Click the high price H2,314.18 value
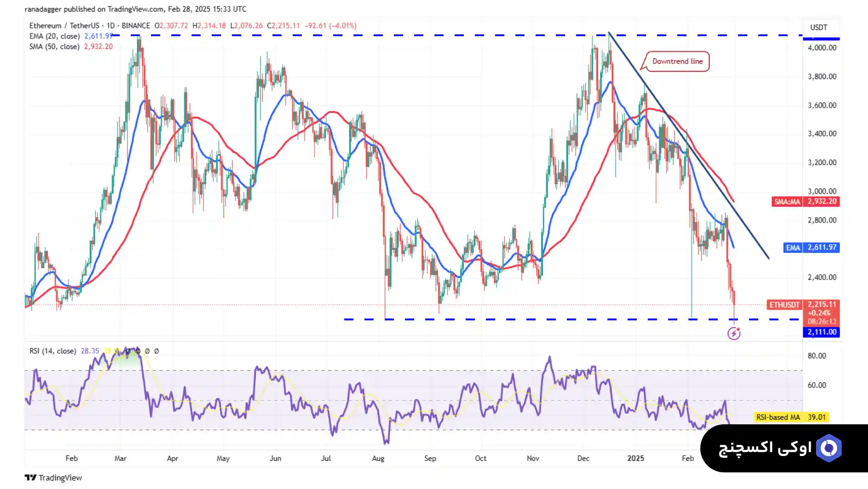This screenshot has height=489, width=868. [209, 26]
